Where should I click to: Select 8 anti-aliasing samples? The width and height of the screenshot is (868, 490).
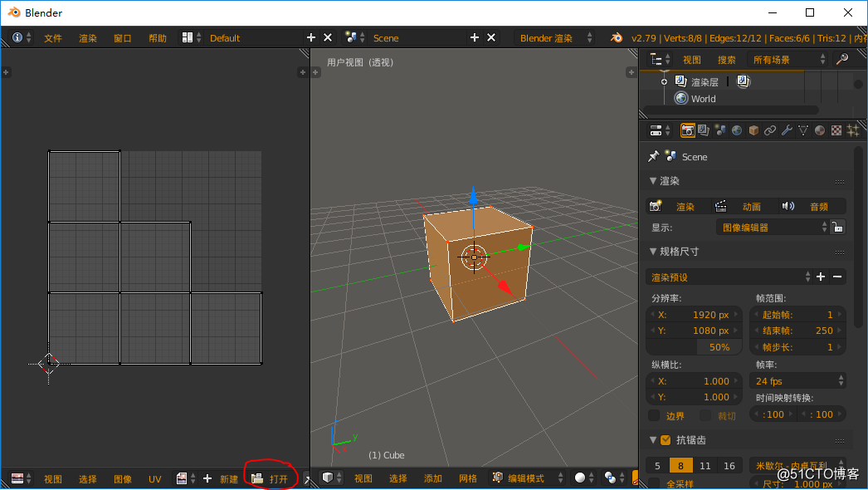tap(680, 466)
